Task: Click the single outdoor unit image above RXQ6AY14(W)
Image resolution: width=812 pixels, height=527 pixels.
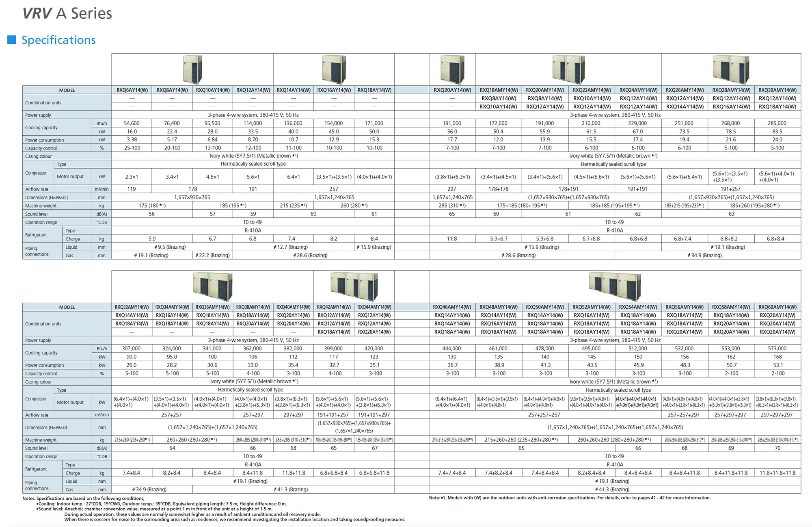Action: click(x=192, y=69)
